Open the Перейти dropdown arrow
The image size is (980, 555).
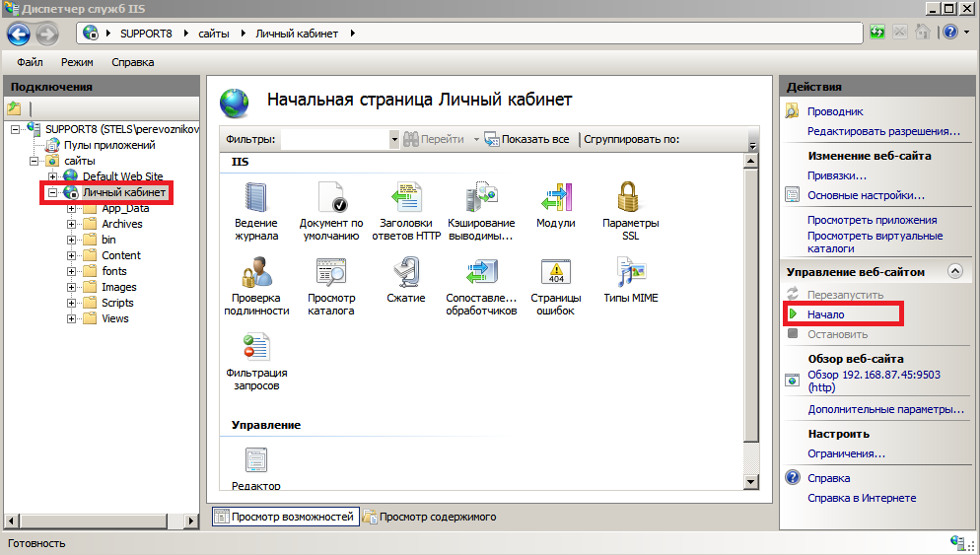click(476, 139)
